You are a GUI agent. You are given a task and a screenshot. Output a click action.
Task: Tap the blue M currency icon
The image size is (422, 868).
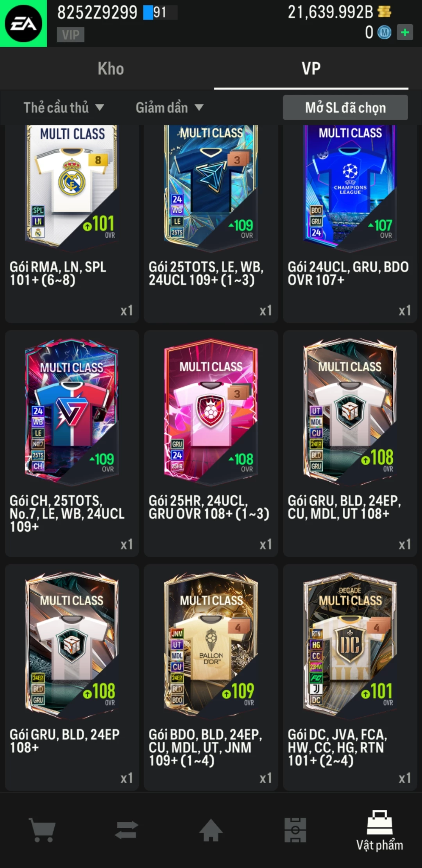coord(384,32)
